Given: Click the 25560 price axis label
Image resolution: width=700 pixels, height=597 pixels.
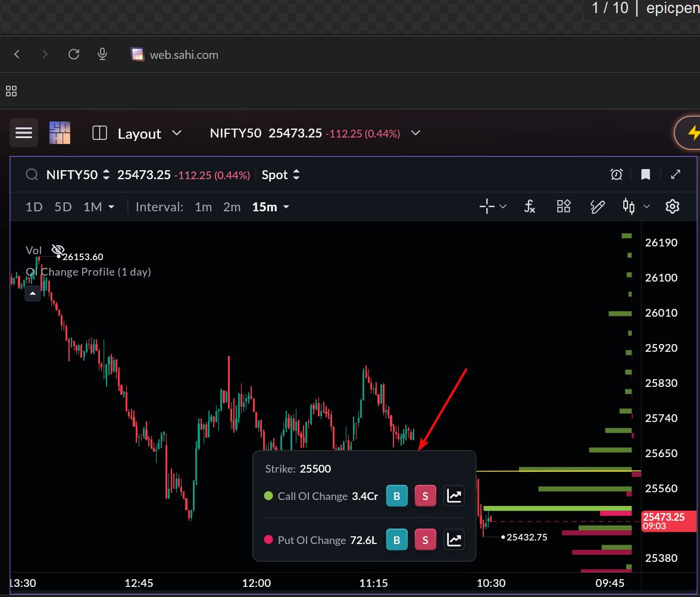Looking at the screenshot, I should click(661, 488).
